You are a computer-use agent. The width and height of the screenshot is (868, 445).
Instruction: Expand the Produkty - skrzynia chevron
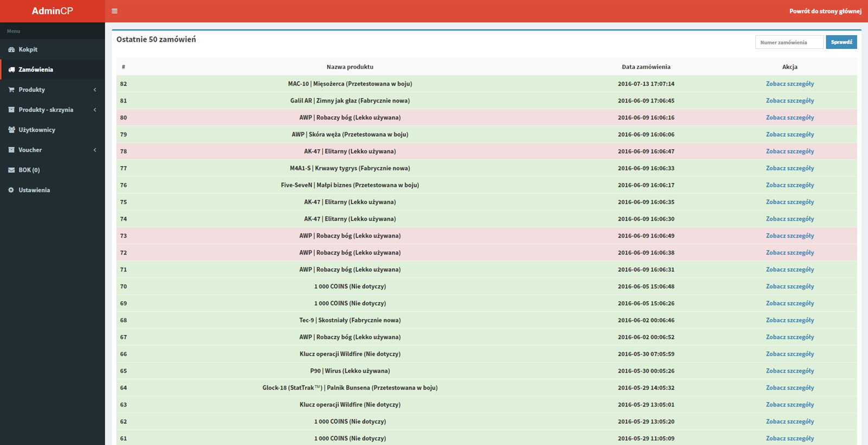pyautogui.click(x=95, y=110)
